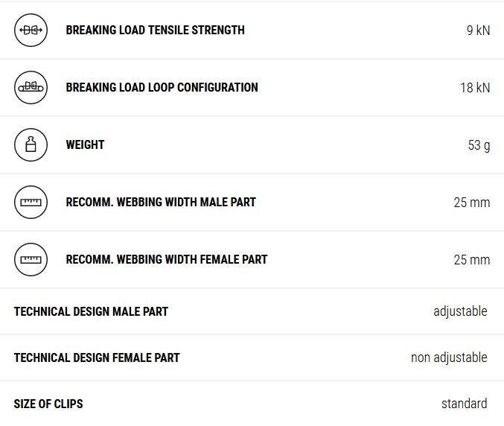Click Recomm. Webbing Width Female Part label

tap(167, 260)
